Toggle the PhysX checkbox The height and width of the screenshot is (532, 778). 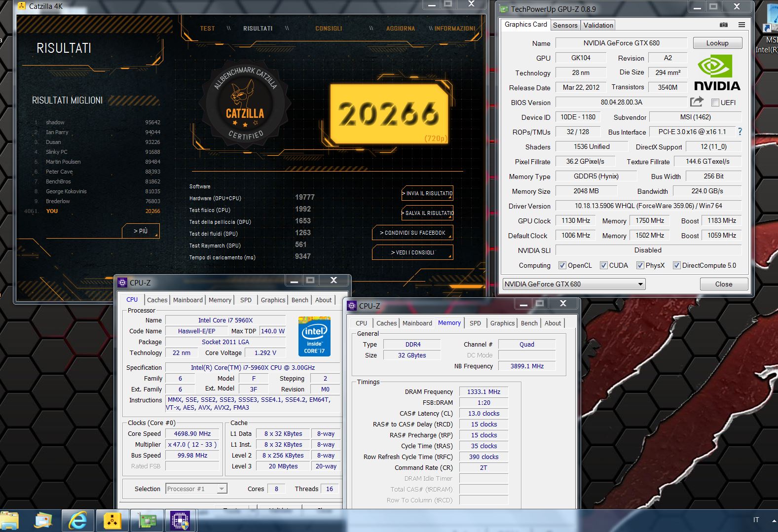coord(640,265)
